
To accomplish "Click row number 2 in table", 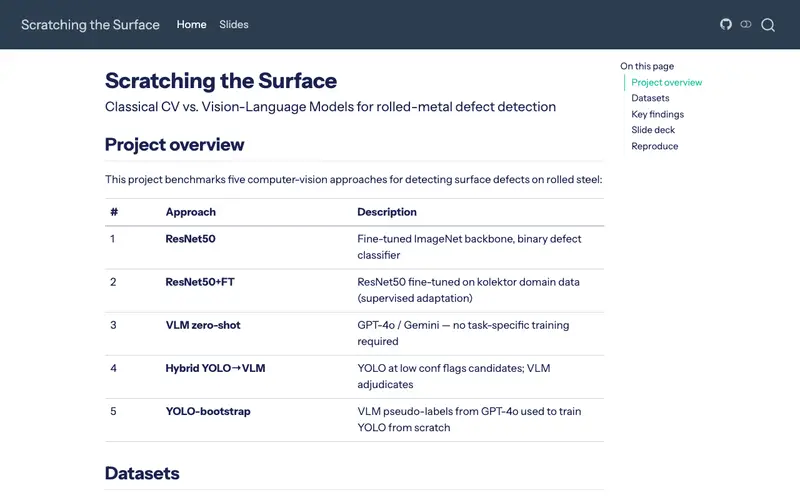I will click(x=113, y=282).
